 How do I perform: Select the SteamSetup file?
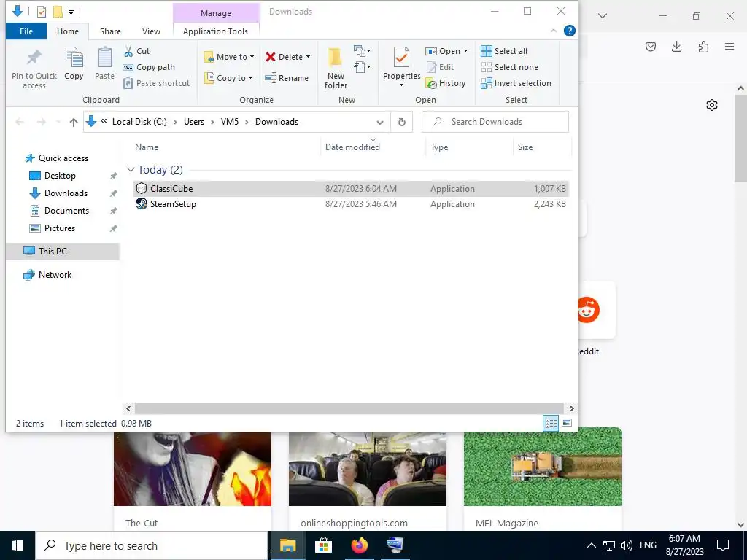pos(351,204)
